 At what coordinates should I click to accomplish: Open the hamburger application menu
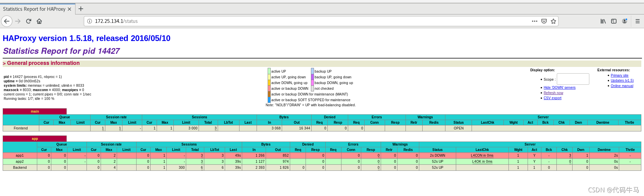coord(638,21)
